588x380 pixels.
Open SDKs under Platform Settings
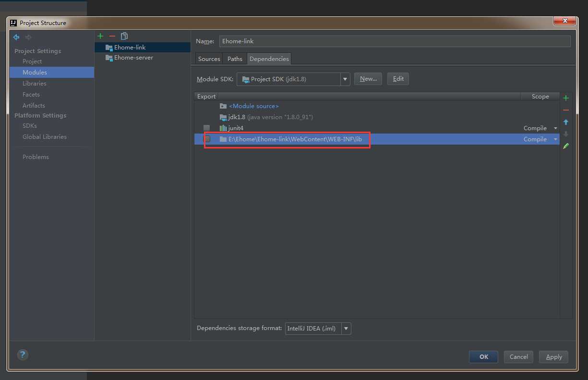(30, 126)
